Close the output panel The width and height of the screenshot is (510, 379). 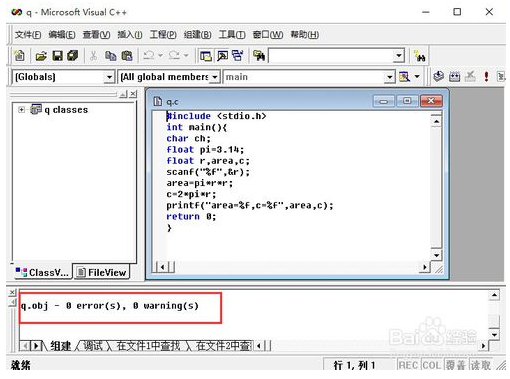coord(12,293)
